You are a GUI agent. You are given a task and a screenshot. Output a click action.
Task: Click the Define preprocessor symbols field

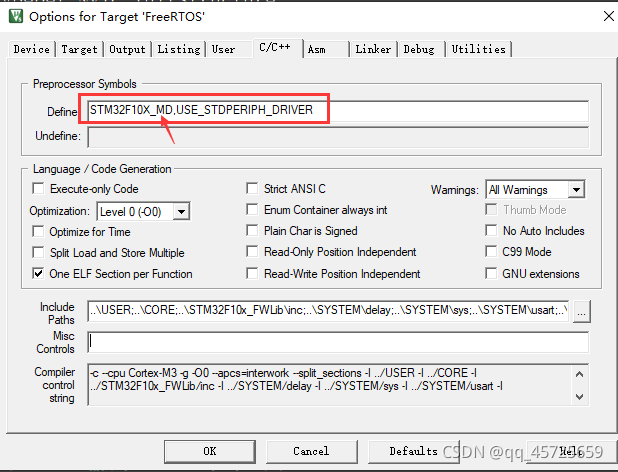coord(338,111)
